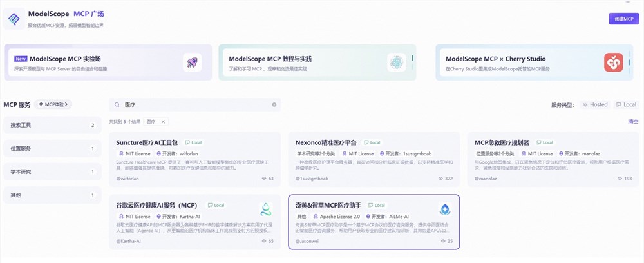Click the 其他 tag on 奇黄&智草 card

[301, 216]
